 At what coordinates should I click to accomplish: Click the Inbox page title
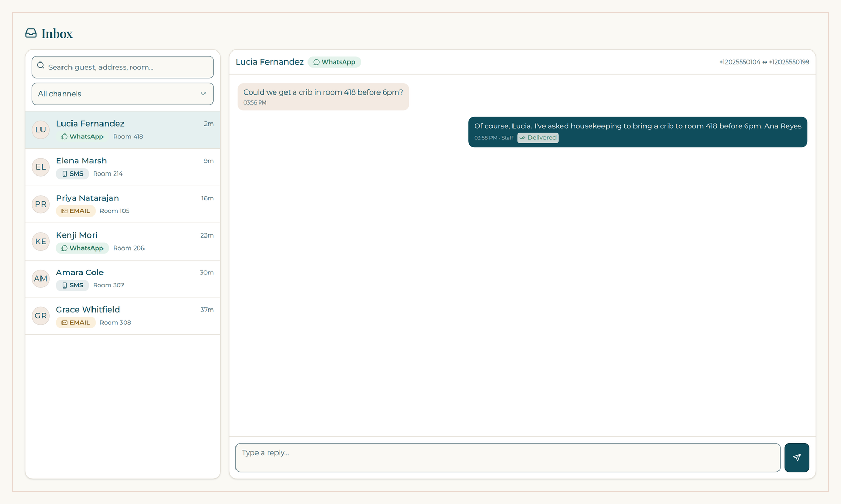pyautogui.click(x=57, y=34)
